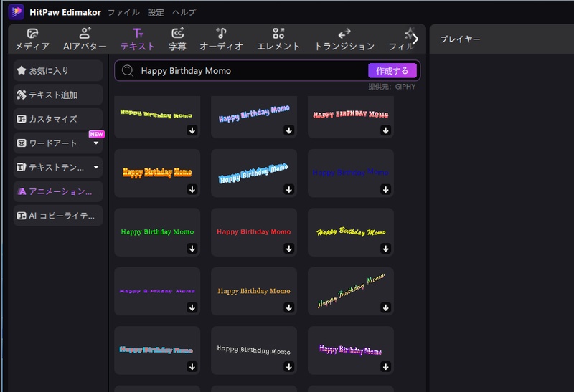Expand the ワードアート dropdown arrow

(x=96, y=143)
